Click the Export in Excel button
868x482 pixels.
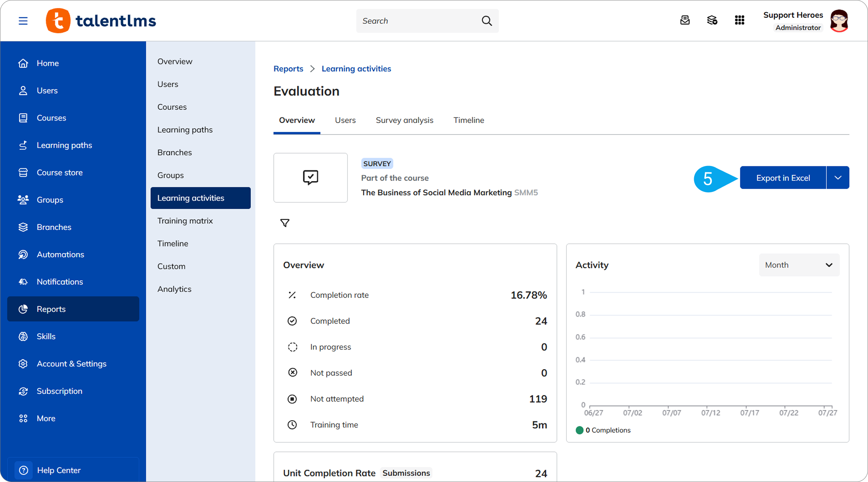783,177
